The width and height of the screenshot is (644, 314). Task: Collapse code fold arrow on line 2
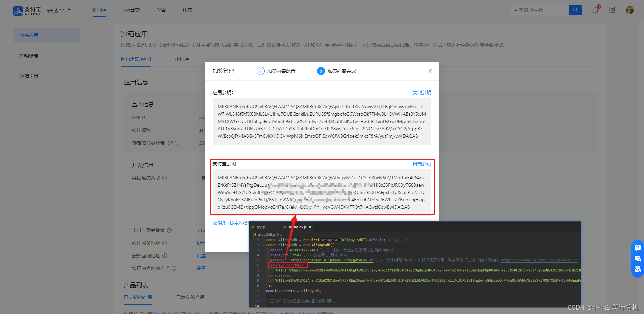point(263,245)
